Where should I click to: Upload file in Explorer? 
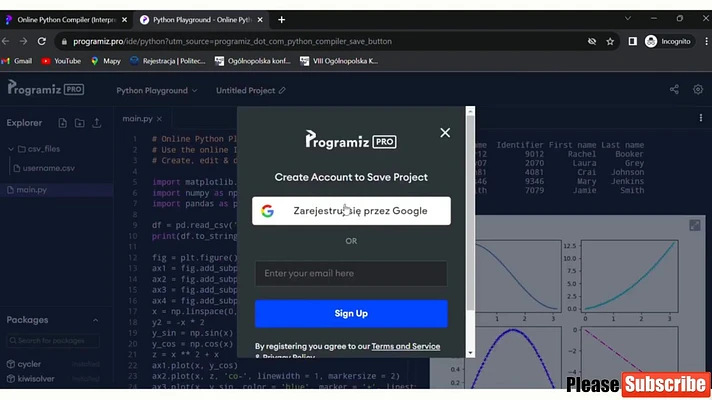click(x=97, y=123)
